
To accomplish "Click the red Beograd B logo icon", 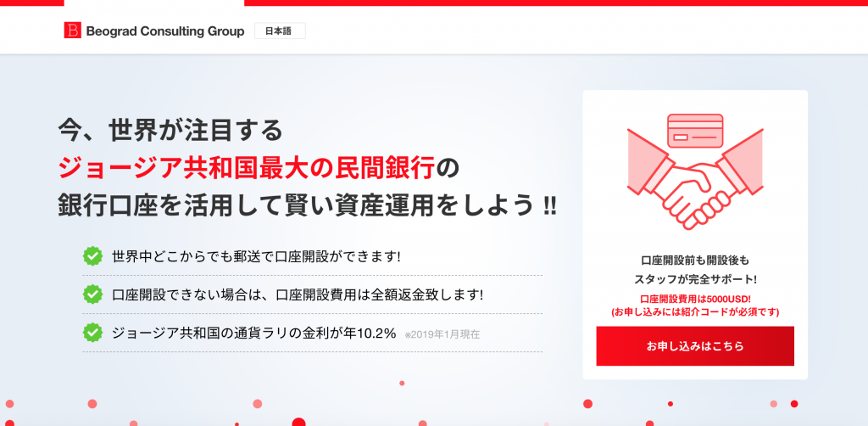I will 73,31.
